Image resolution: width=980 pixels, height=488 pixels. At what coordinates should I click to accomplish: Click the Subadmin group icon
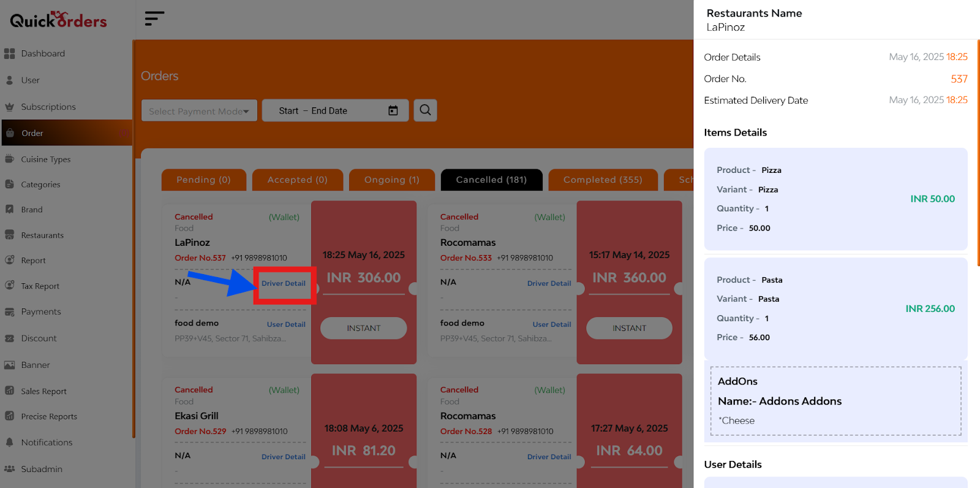pyautogui.click(x=9, y=469)
